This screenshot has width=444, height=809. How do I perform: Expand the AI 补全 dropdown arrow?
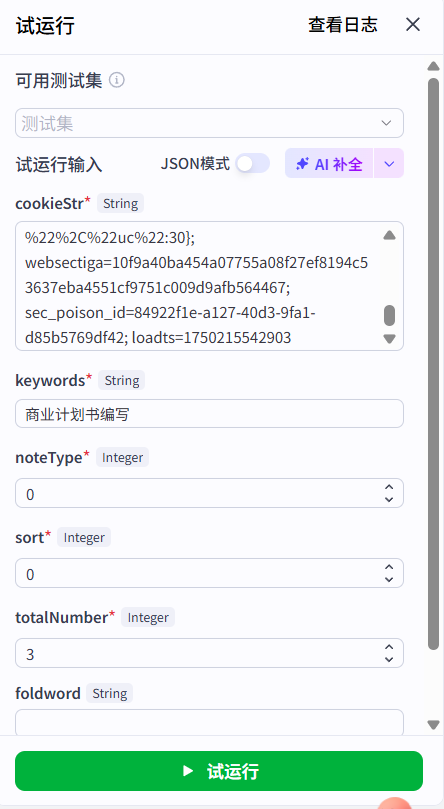point(389,164)
